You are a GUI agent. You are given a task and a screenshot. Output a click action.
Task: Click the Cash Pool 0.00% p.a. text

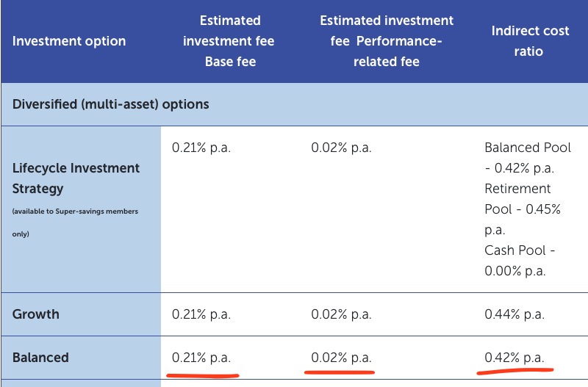[x=520, y=261]
